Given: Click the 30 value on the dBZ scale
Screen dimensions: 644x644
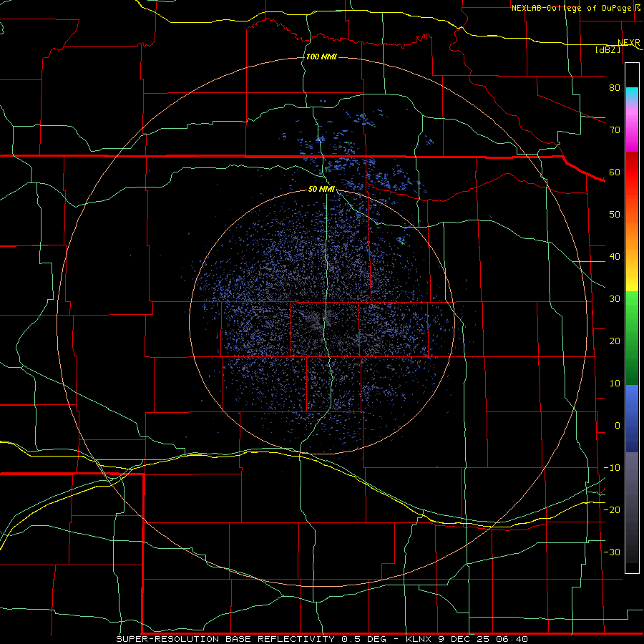Looking at the screenshot, I should tap(615, 299).
